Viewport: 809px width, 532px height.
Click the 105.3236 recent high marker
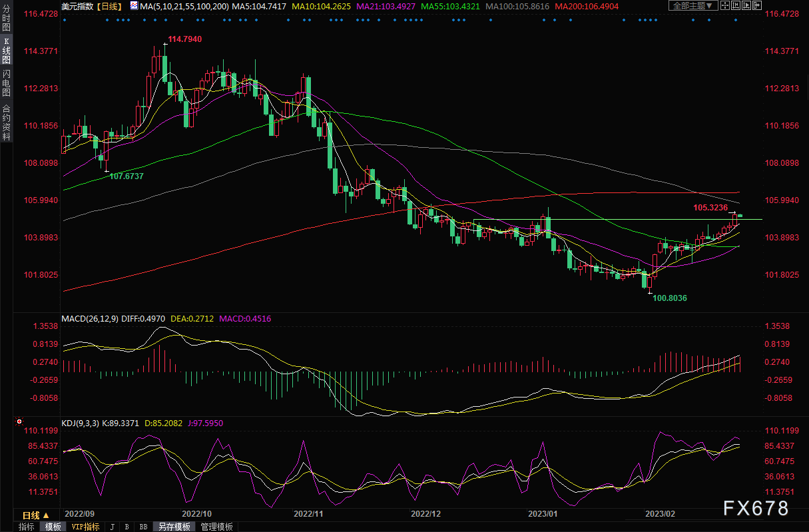coord(710,207)
